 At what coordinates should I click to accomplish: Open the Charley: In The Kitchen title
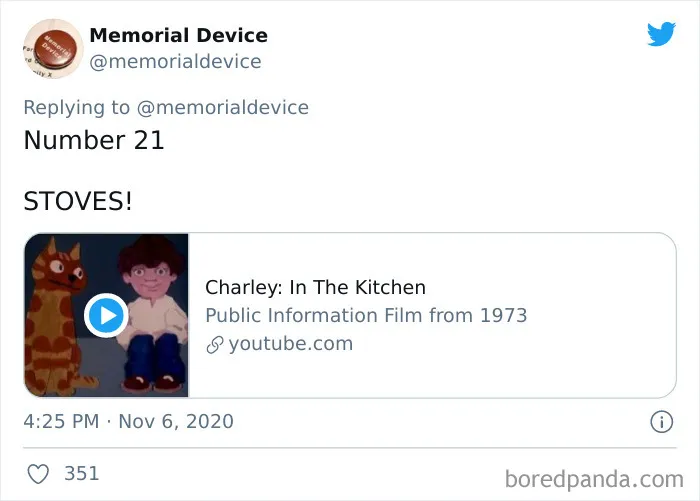315,288
